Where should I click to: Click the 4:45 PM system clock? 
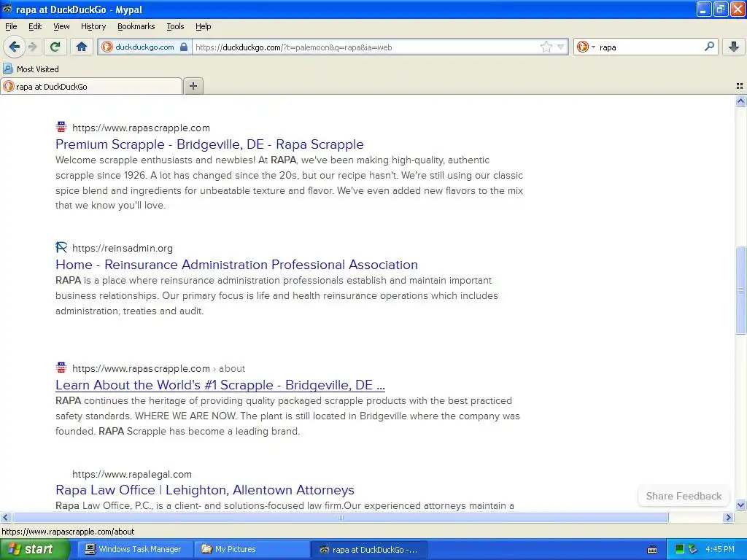(x=720, y=549)
